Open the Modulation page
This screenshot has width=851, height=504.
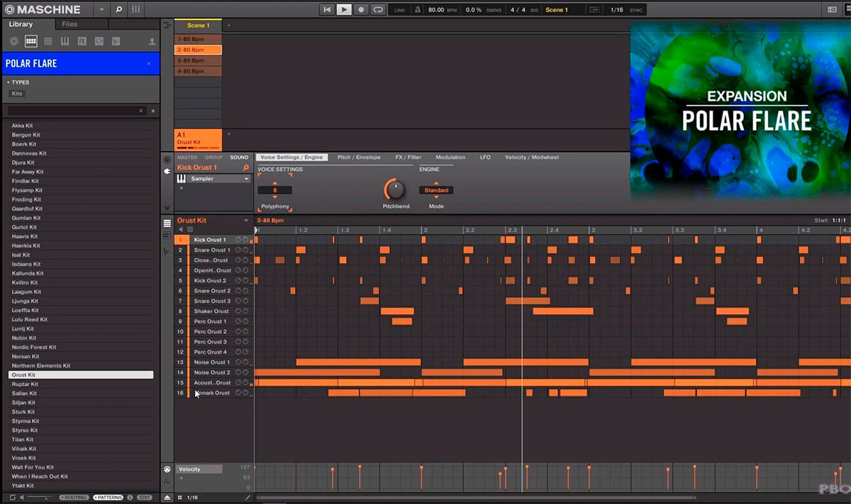pos(450,157)
